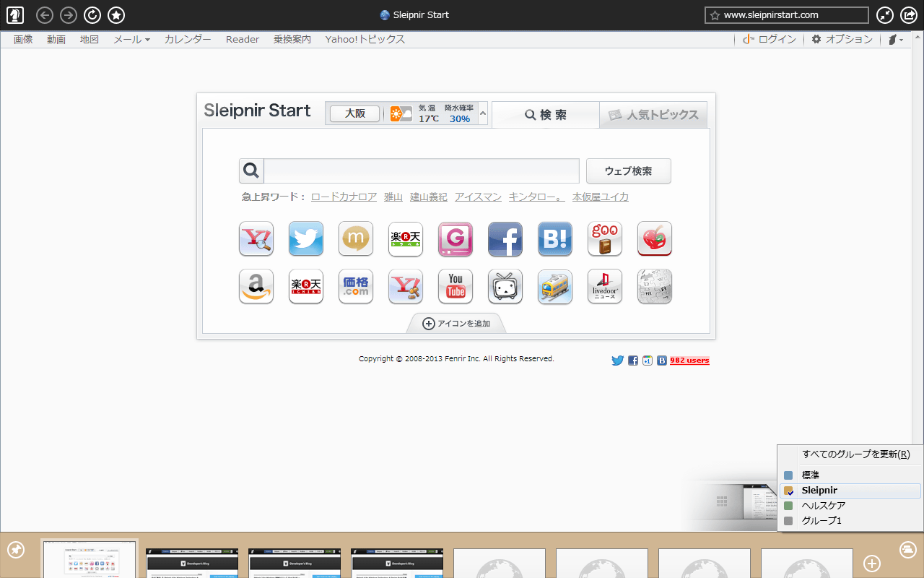
Task: Click the small Twitter share icon in footer
Action: coord(617,361)
